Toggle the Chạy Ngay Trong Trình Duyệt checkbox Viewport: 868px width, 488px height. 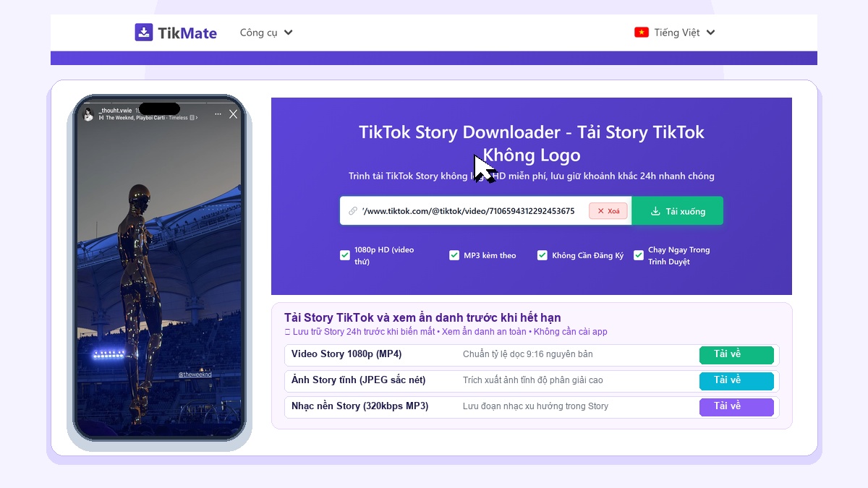click(x=639, y=255)
